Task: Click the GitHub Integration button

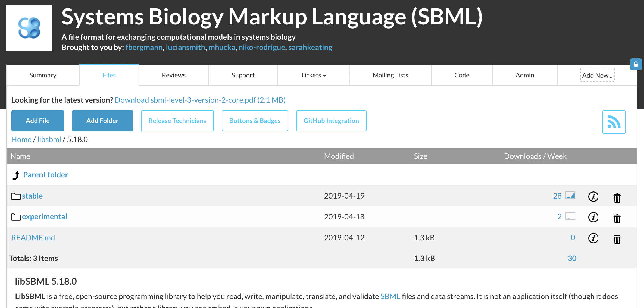Action: (x=331, y=121)
